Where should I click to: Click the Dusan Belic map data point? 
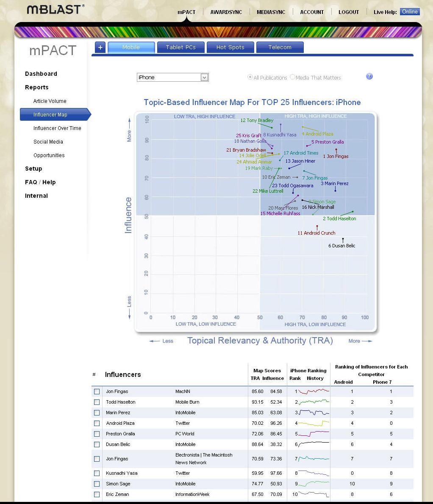(343, 239)
